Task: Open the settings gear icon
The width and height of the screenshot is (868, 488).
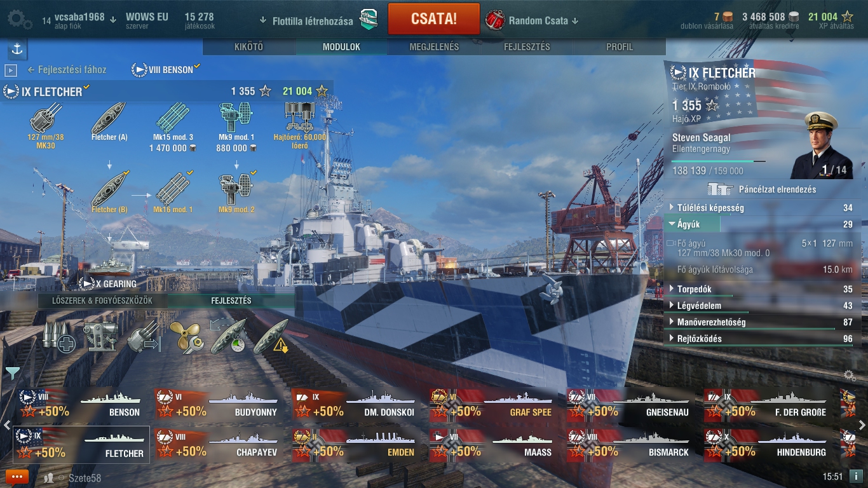Action: [x=18, y=20]
